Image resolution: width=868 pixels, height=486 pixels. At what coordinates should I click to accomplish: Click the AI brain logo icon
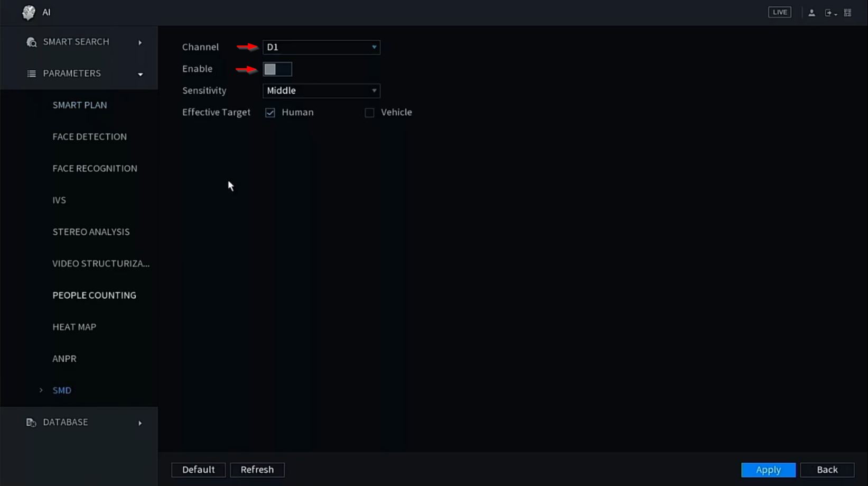[29, 12]
